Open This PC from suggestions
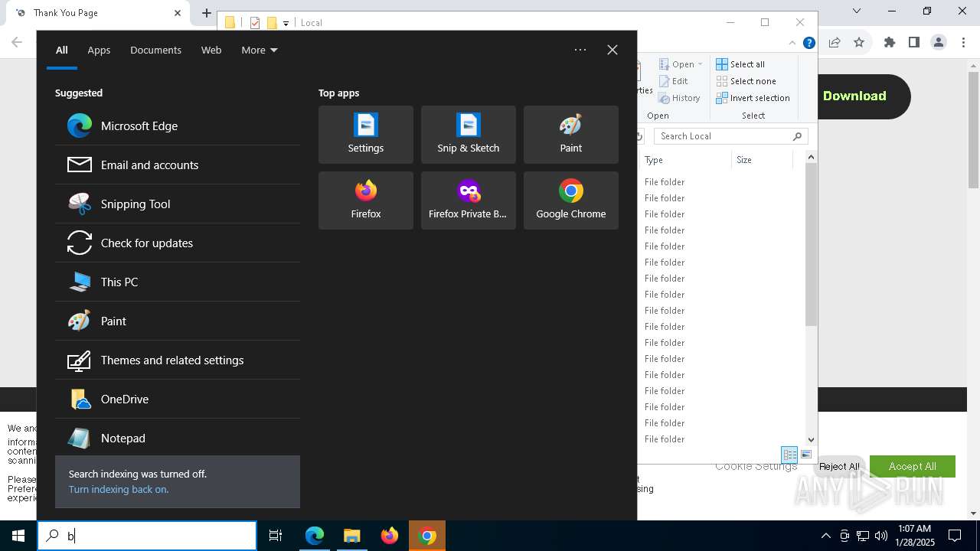Screen dimensions: 980x551 [x=178, y=282]
